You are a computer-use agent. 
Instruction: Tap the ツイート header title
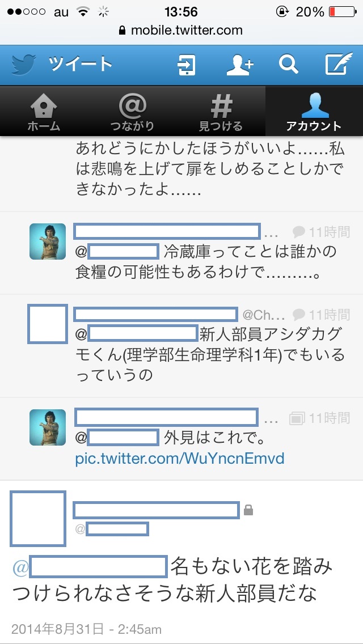click(x=81, y=65)
